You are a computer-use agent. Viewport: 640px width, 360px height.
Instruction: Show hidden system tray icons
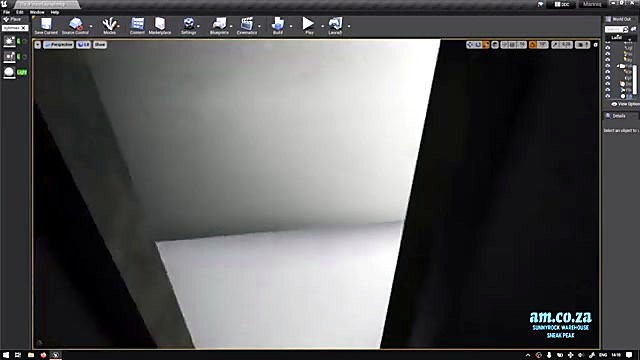pyautogui.click(x=528, y=355)
